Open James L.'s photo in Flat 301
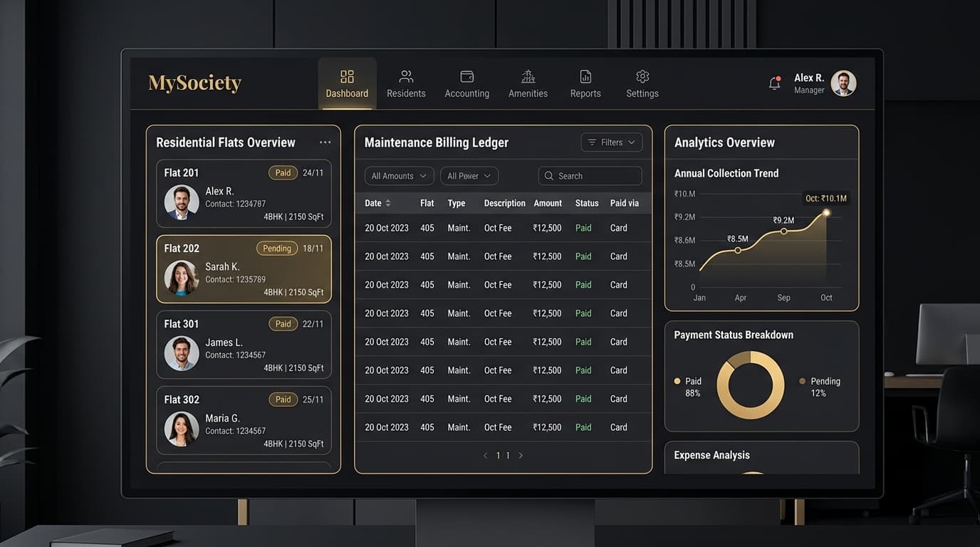Viewport: 980px width, 547px height. click(182, 353)
